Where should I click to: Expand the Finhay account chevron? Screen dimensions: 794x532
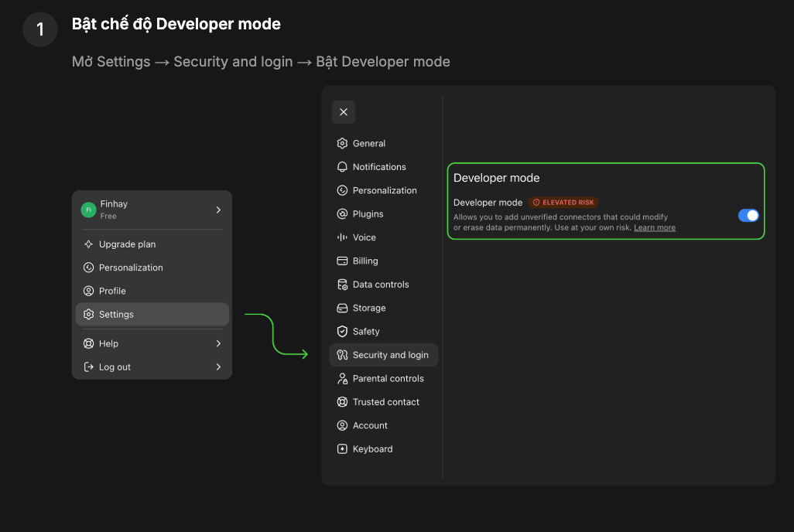(218, 210)
